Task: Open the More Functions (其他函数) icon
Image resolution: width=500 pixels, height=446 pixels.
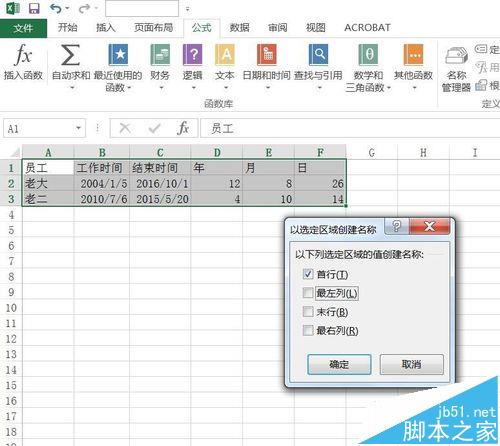Action: point(413,55)
